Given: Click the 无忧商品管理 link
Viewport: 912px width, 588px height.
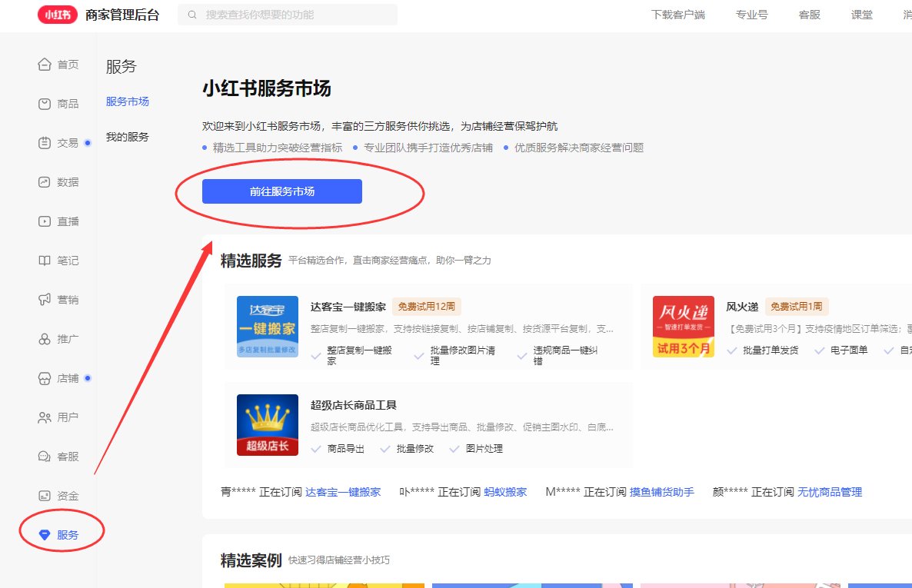Looking at the screenshot, I should 830,492.
